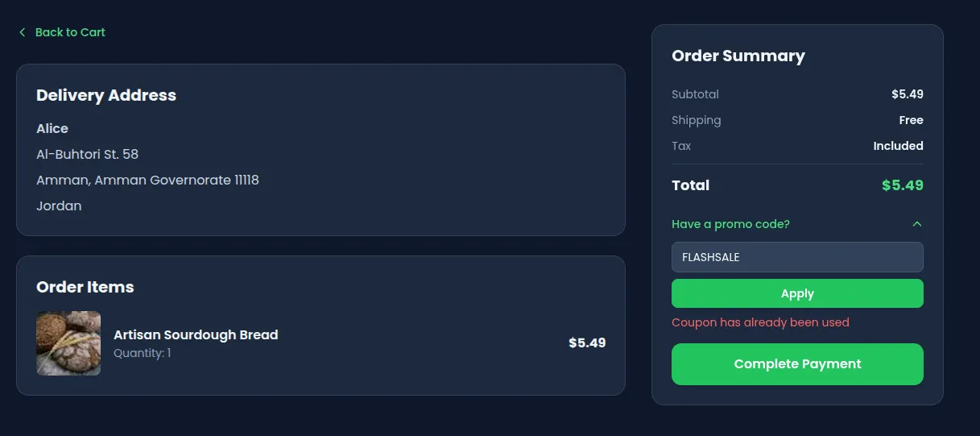Collapse the promo code chevron arrow

pyautogui.click(x=916, y=224)
